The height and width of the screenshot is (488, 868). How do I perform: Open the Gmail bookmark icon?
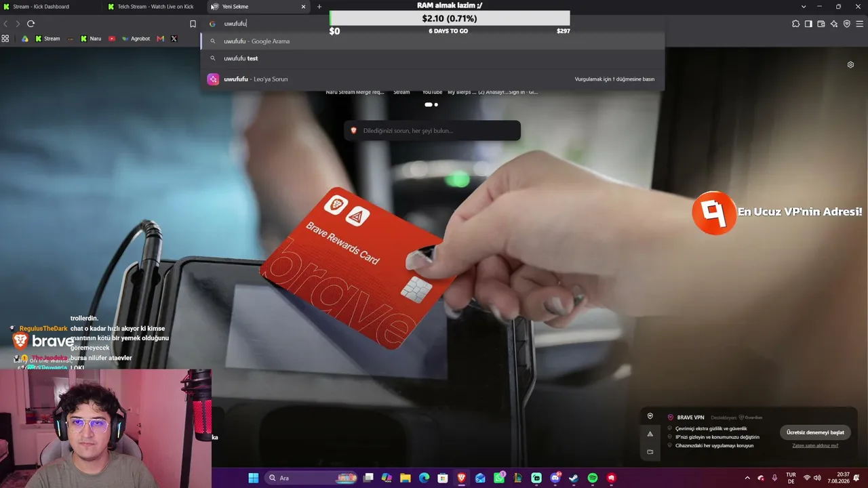[161, 39]
